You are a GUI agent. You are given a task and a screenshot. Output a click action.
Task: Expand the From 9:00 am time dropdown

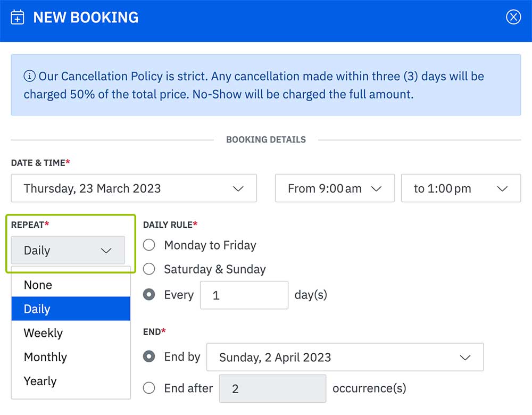tap(334, 188)
